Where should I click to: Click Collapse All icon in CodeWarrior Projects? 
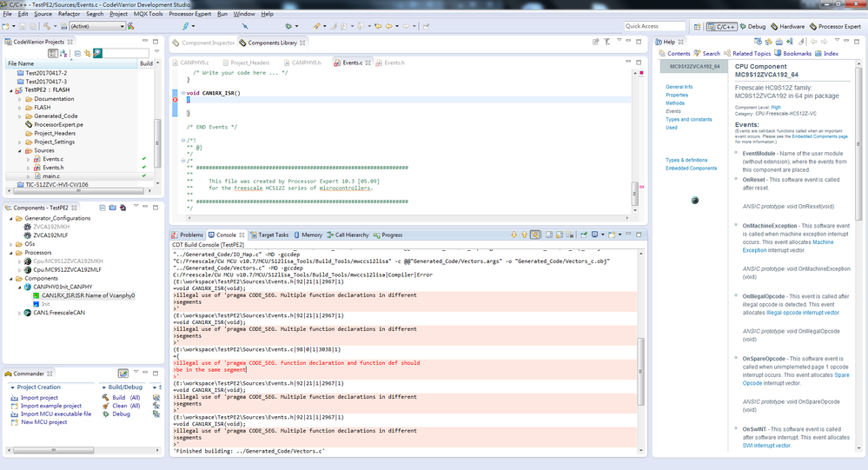[x=77, y=53]
